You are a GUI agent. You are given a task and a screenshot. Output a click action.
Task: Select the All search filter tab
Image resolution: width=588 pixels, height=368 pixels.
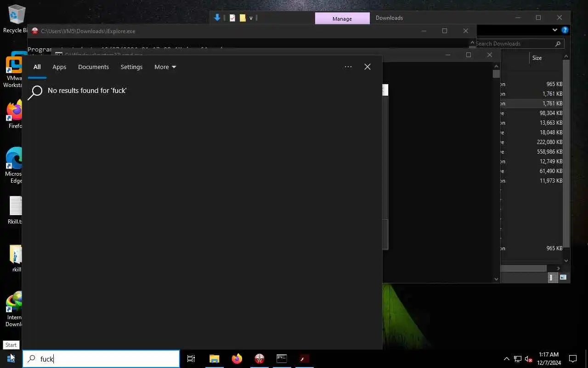(x=37, y=67)
